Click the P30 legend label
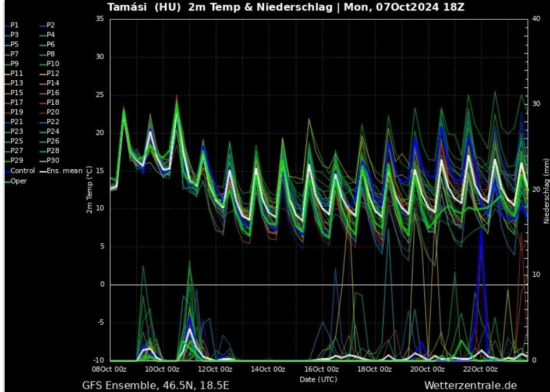The image size is (550, 392). pyautogui.click(x=53, y=161)
